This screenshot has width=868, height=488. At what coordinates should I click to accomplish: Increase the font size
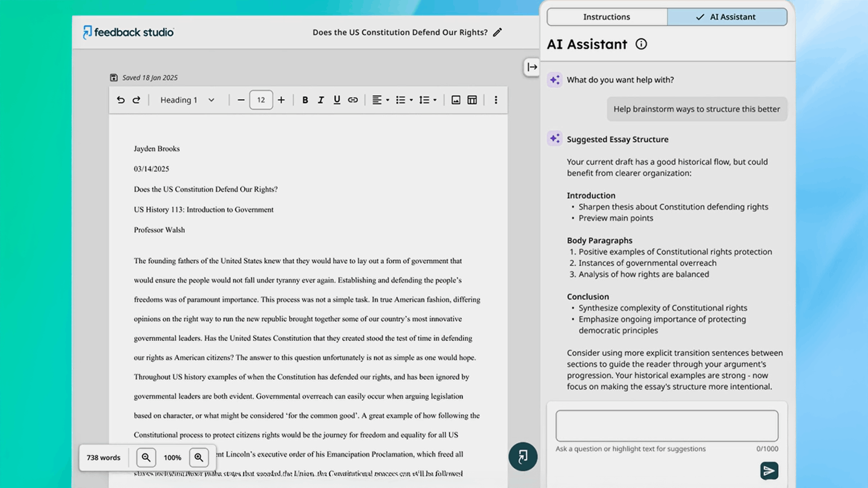[281, 100]
